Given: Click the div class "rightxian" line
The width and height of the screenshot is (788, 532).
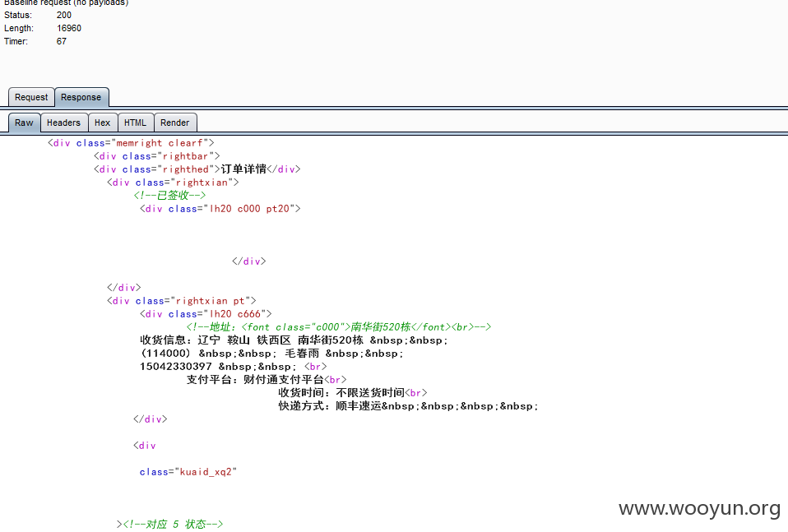Looking at the screenshot, I should click(x=173, y=183).
